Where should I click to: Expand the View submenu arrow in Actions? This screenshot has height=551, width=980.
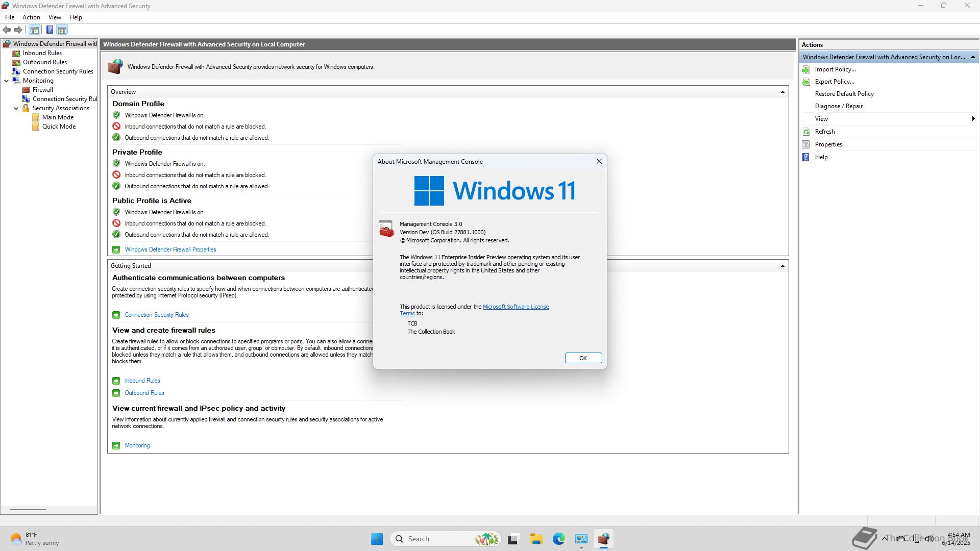973,119
